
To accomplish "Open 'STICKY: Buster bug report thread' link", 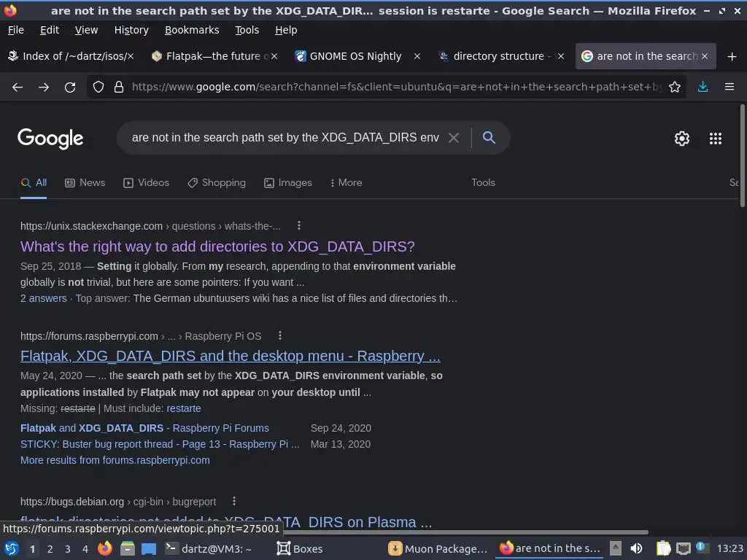I will [x=160, y=444].
